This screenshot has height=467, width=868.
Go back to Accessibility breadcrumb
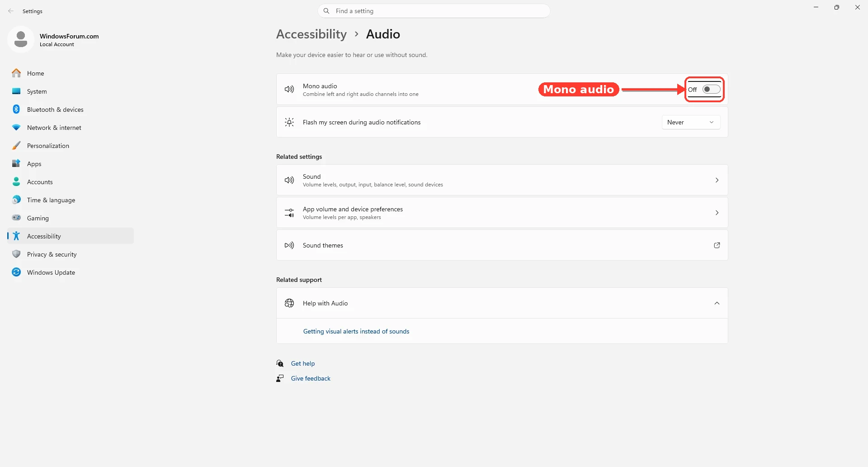coord(311,34)
